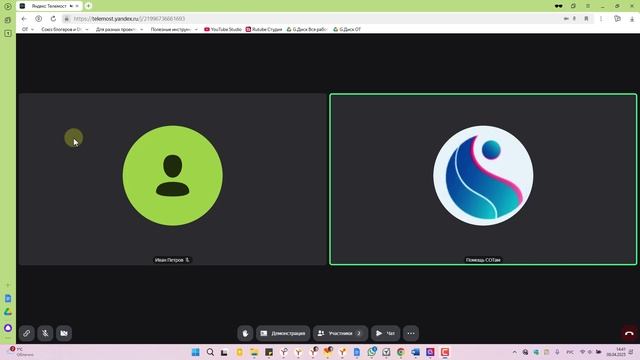Open the three-dots more options menu
Image resolution: width=640 pixels, height=360 pixels.
[x=411, y=333]
